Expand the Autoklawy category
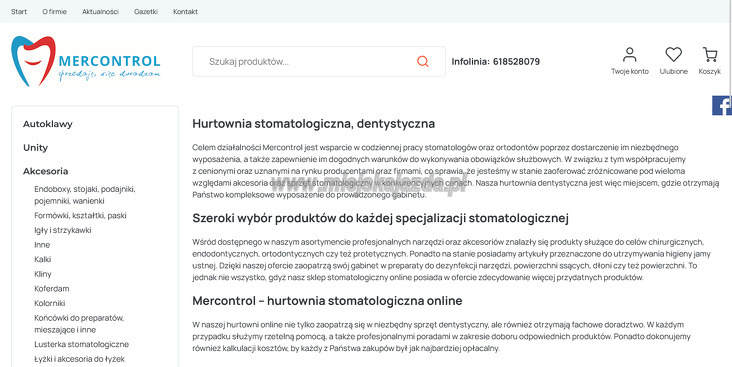732x367 pixels. pyautogui.click(x=48, y=124)
